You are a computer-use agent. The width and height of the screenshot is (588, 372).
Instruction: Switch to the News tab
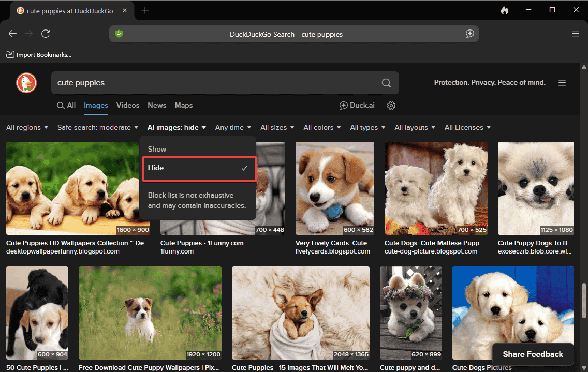point(157,105)
